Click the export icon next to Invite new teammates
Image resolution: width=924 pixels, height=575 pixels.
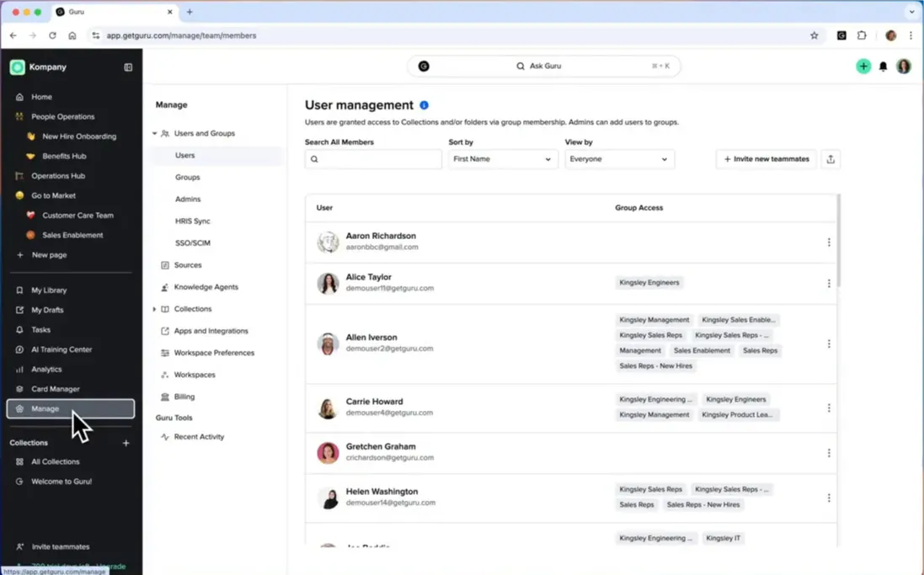tap(831, 159)
